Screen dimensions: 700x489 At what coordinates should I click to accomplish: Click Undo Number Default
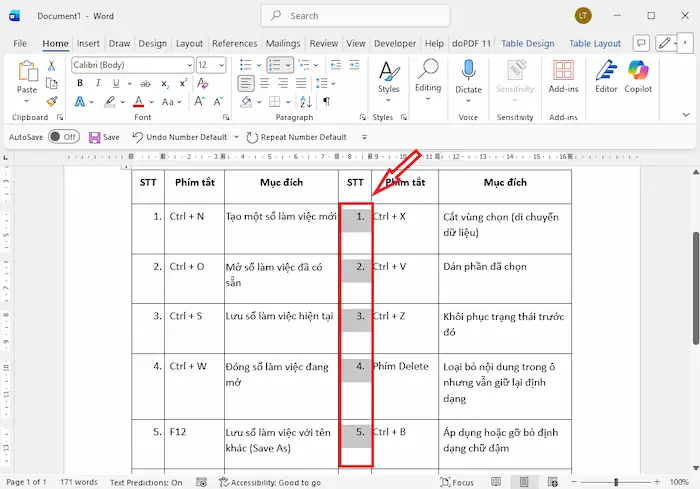pos(180,137)
